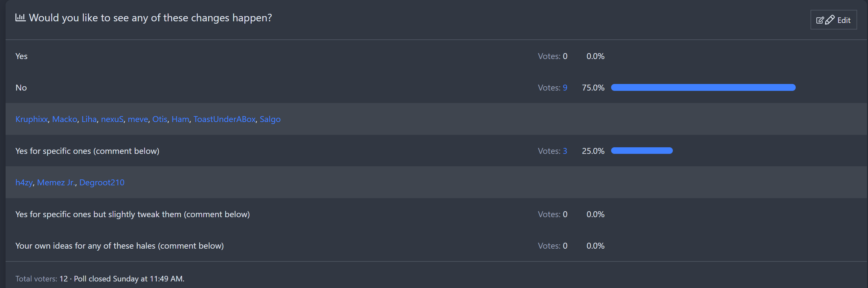Visit Memez Jr.'s profile
The image size is (868, 288).
tap(56, 182)
